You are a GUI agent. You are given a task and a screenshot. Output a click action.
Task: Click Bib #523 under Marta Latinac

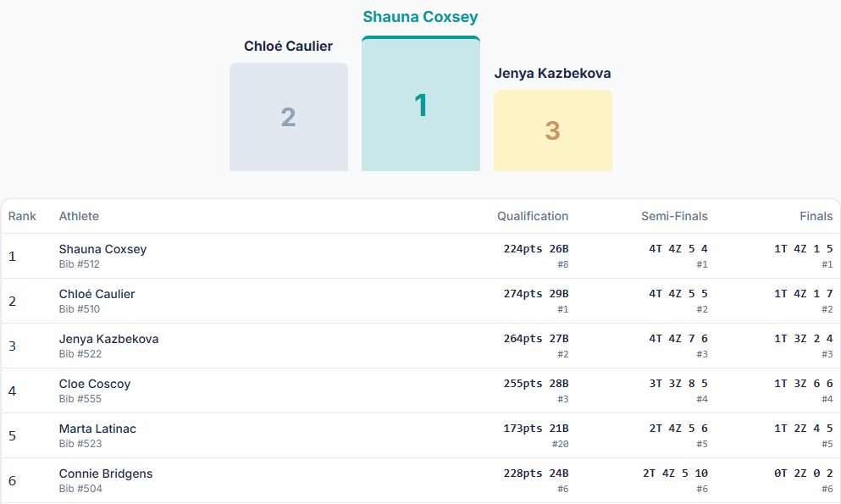(80, 444)
